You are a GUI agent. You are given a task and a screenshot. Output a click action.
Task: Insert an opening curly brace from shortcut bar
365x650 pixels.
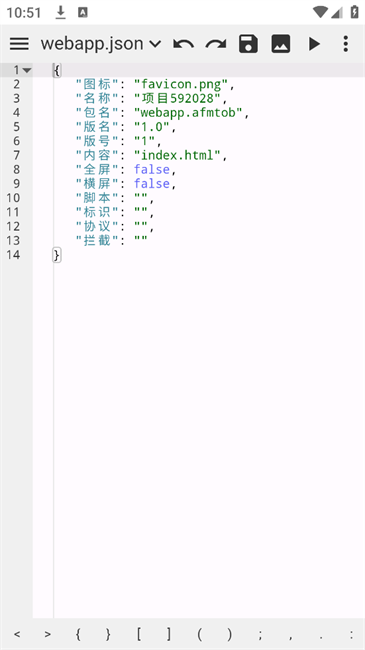(78, 634)
